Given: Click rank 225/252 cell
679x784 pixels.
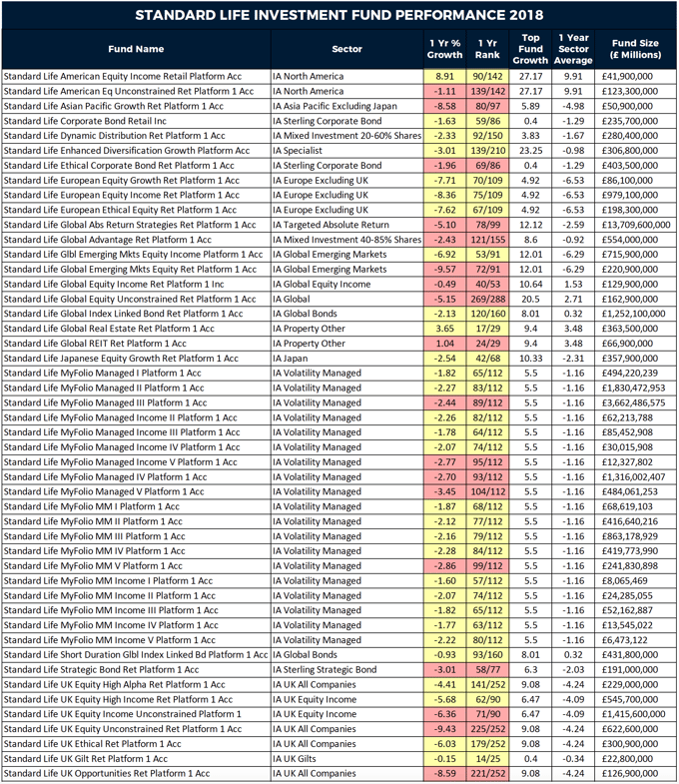Looking at the screenshot, I should [x=487, y=729].
